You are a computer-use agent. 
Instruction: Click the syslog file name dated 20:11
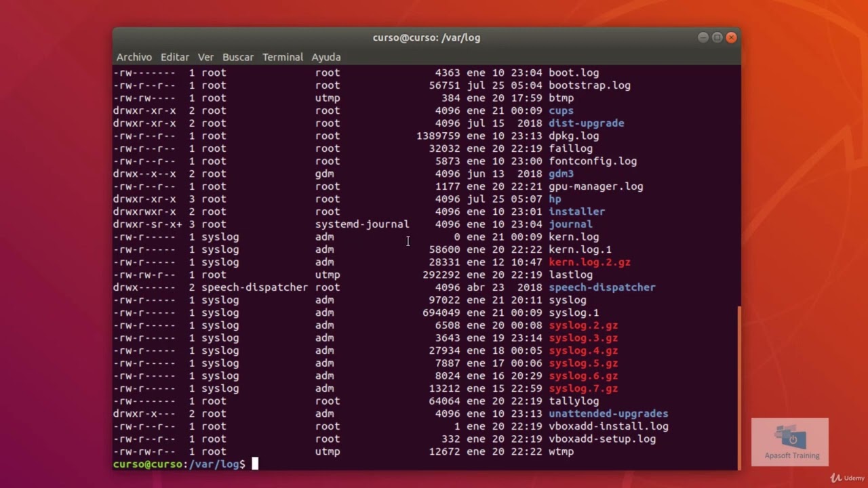567,300
